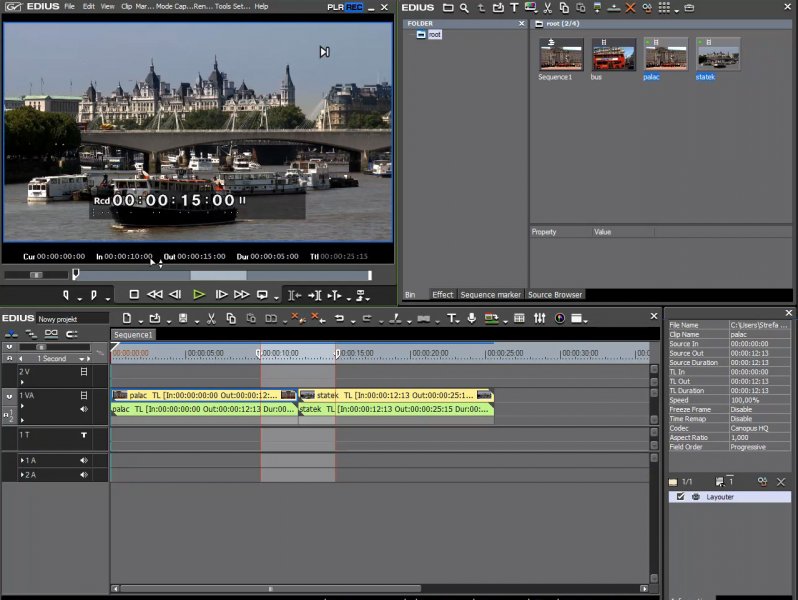The image size is (798, 600).
Task: Expand track 2 A with disclosure triangle
Action: click(22, 474)
